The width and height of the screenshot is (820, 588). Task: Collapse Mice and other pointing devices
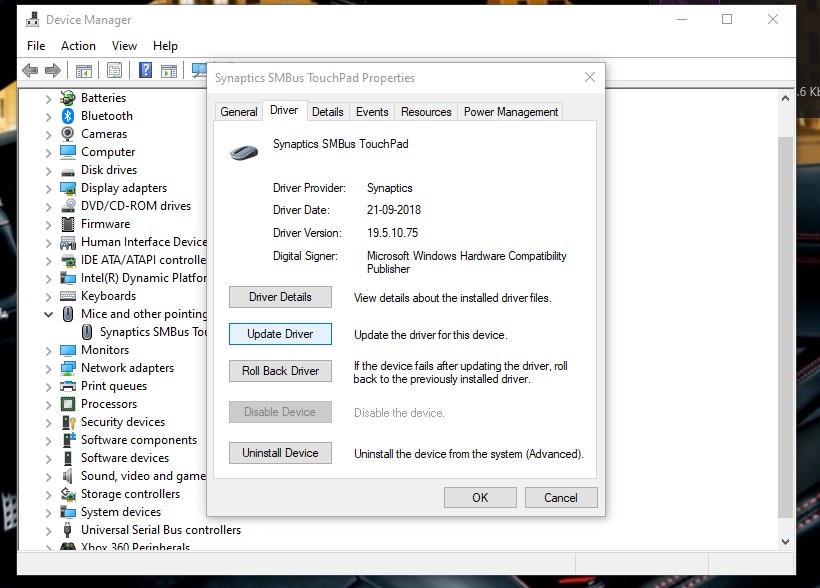click(x=48, y=314)
